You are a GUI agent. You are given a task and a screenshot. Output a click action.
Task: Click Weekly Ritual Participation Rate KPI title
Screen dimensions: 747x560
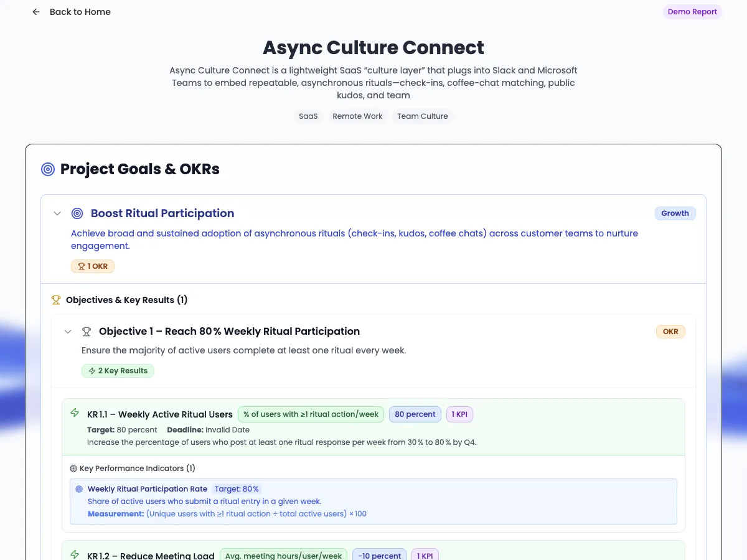pos(148,489)
